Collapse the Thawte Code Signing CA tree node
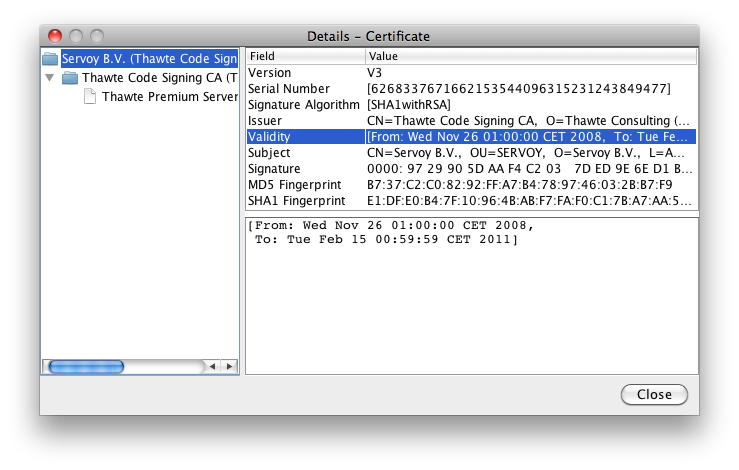 49,77
